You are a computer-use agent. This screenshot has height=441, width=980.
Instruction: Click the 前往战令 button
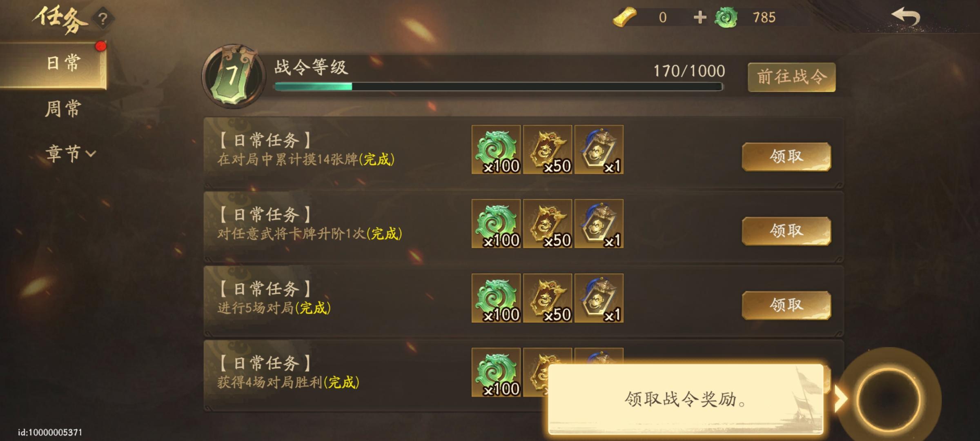click(791, 77)
